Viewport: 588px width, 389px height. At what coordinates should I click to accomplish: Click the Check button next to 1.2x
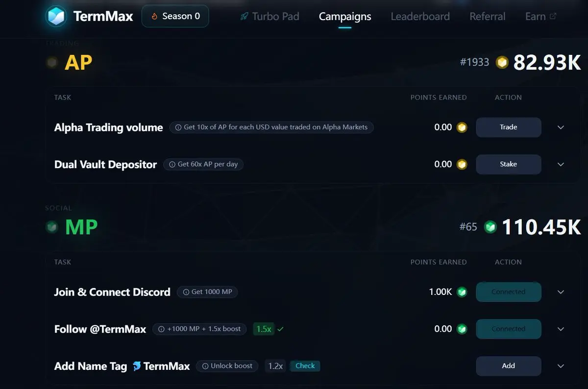tap(305, 366)
